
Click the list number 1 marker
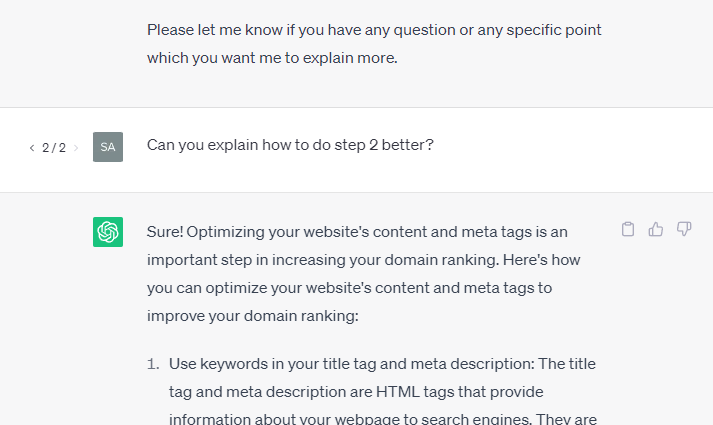154,363
